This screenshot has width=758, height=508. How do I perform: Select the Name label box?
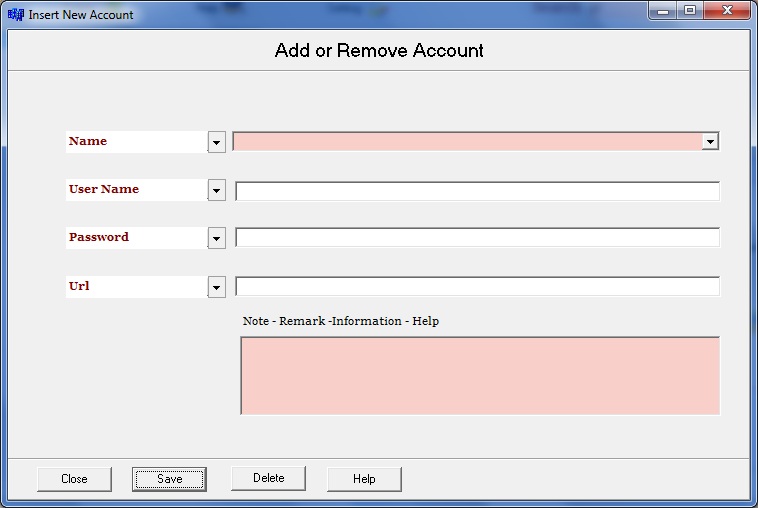click(x=136, y=142)
